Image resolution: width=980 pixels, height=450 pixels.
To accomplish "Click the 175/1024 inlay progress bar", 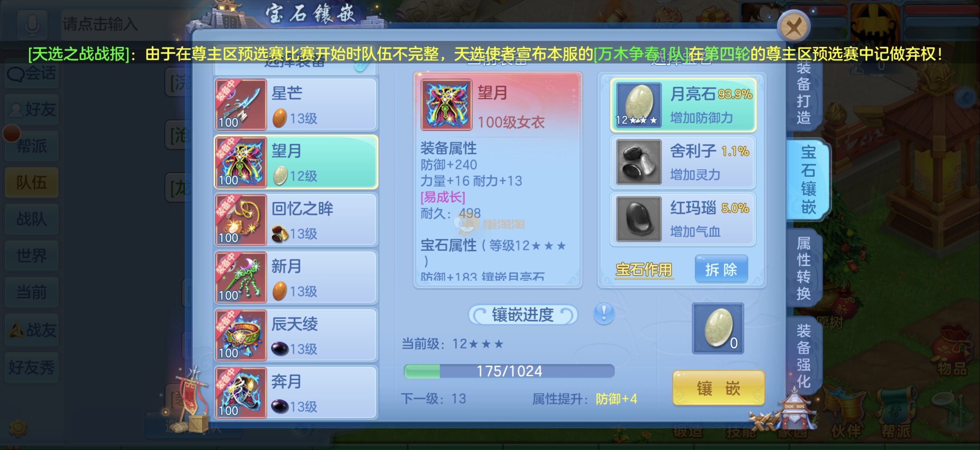I will [x=509, y=371].
